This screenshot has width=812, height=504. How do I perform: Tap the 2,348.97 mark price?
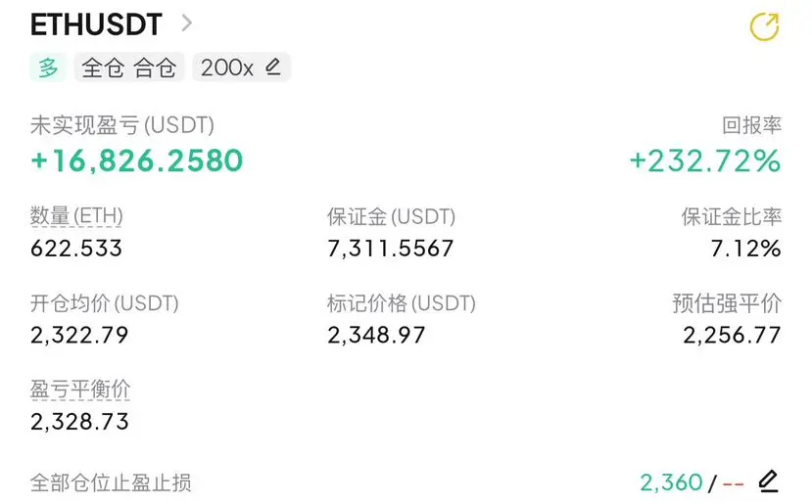(376, 335)
